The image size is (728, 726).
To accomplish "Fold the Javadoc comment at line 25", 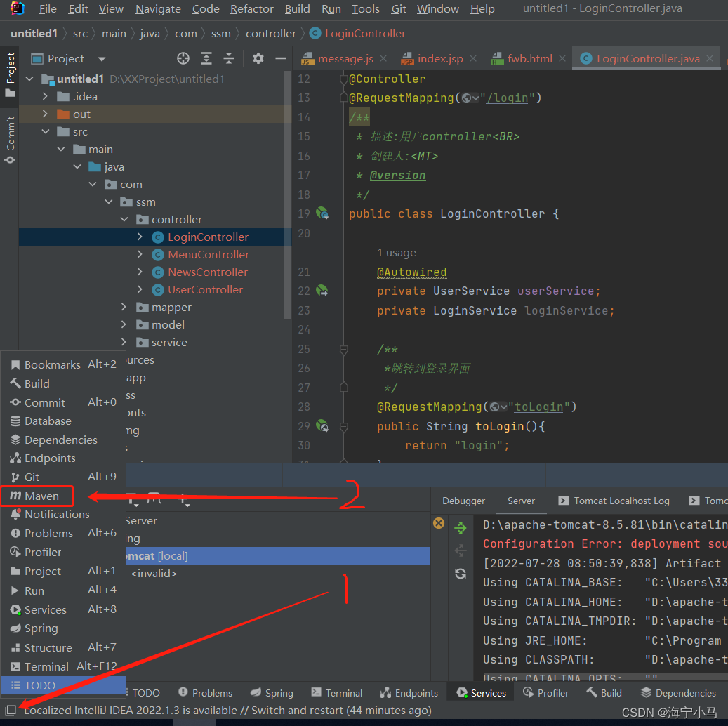I will pos(344,349).
